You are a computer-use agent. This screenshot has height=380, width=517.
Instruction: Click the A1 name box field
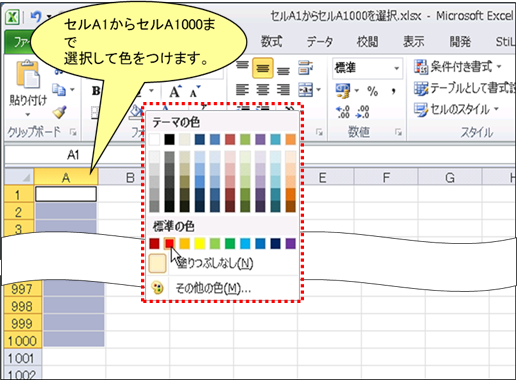[73, 155]
